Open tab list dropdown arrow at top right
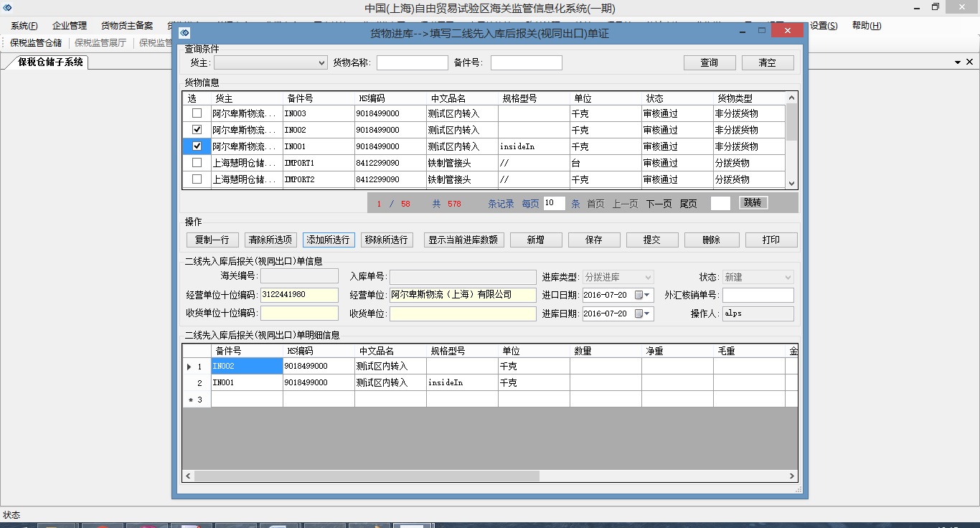This screenshot has width=980, height=528. coord(958,62)
